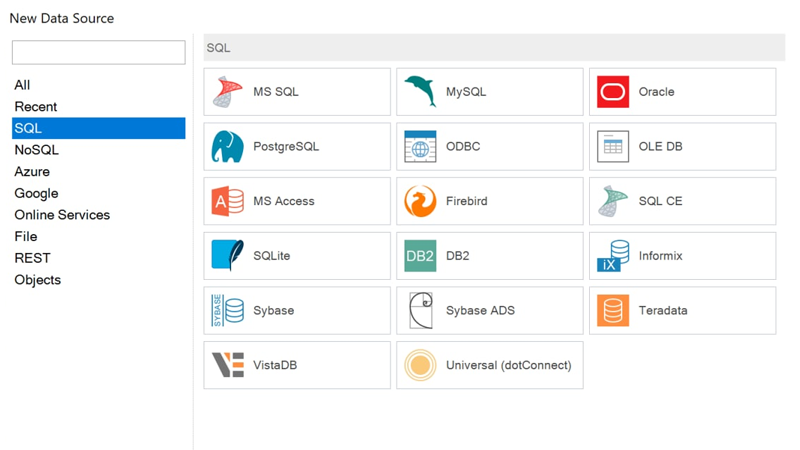The image size is (800, 450).
Task: Select the MS Access icon
Action: click(228, 201)
